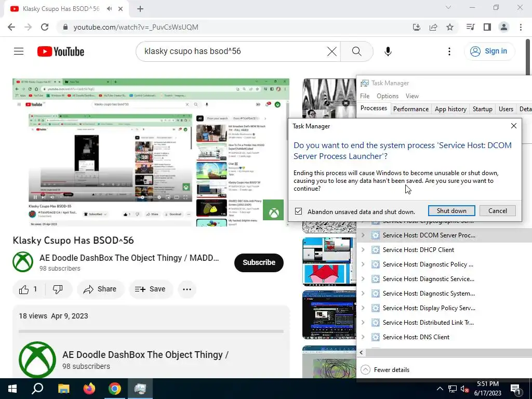Screen dimensions: 532x399
Task: Open suggested video thumbnail with red cartoon
Action: [x=329, y=262]
